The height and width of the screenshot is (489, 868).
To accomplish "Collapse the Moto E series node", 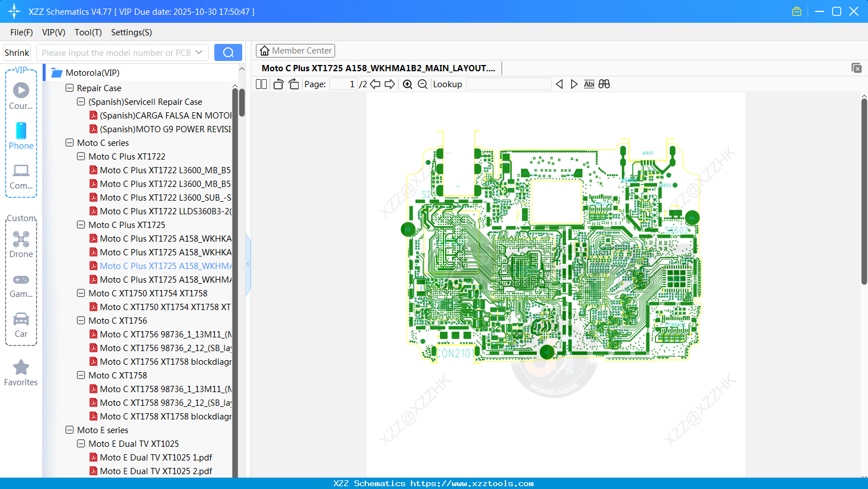I will [x=70, y=430].
